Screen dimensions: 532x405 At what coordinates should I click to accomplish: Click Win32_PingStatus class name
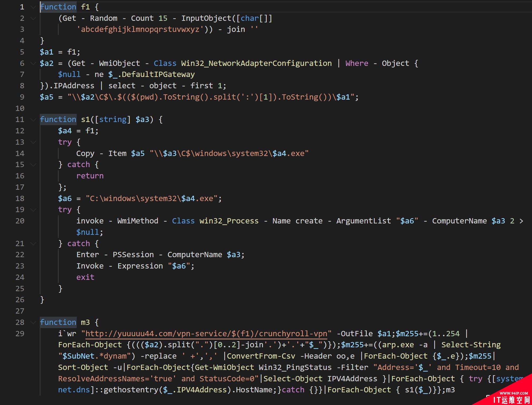pos(295,368)
